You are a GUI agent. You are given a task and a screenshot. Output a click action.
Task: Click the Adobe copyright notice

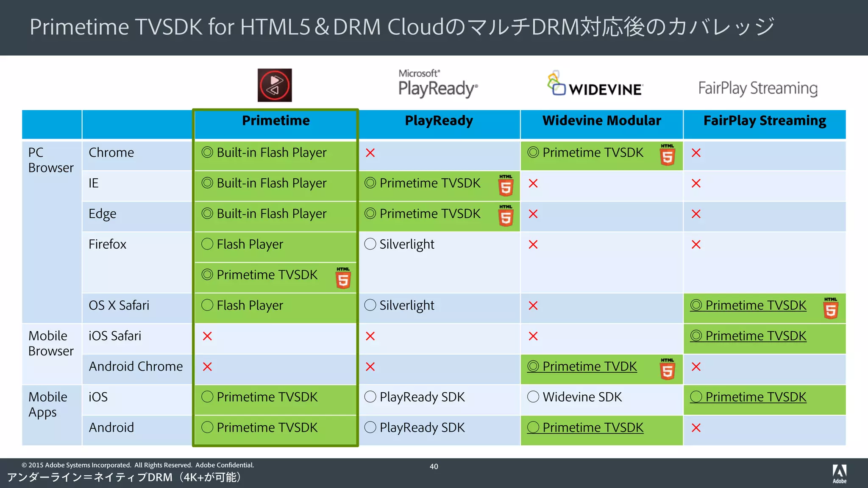(138, 465)
